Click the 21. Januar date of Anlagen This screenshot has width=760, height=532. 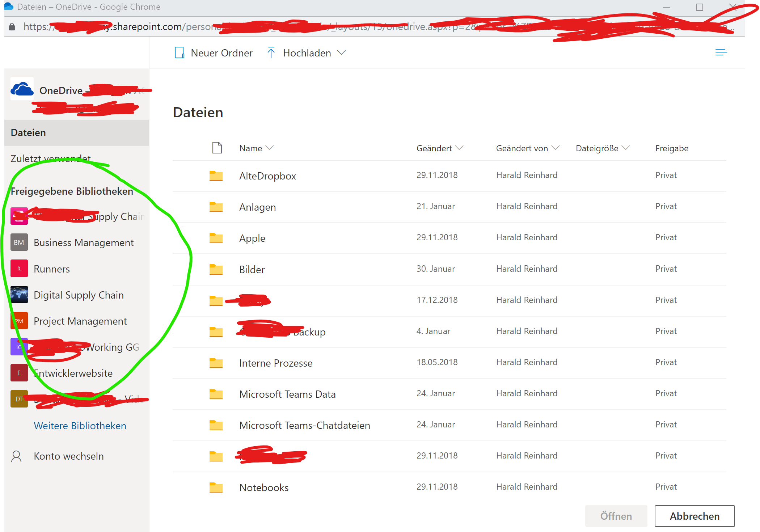point(436,206)
